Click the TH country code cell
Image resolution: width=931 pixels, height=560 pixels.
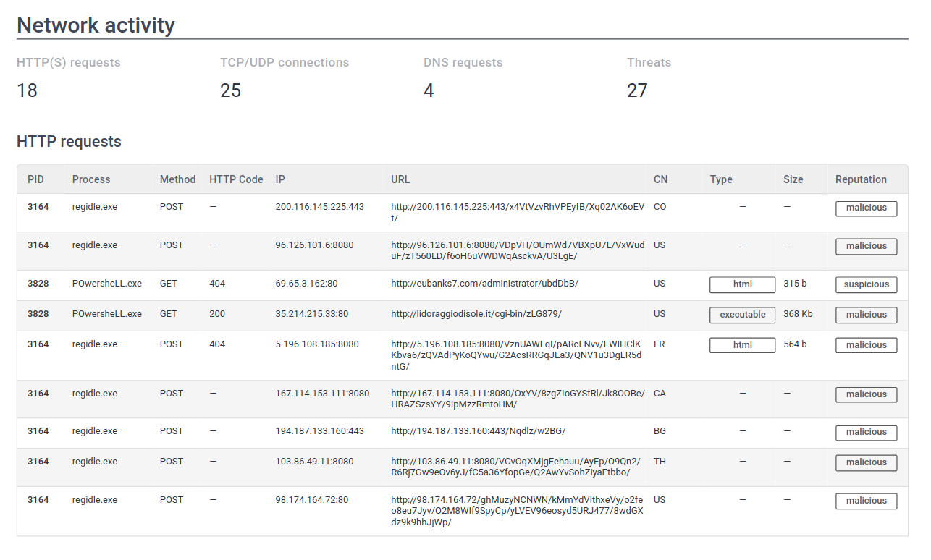click(660, 462)
